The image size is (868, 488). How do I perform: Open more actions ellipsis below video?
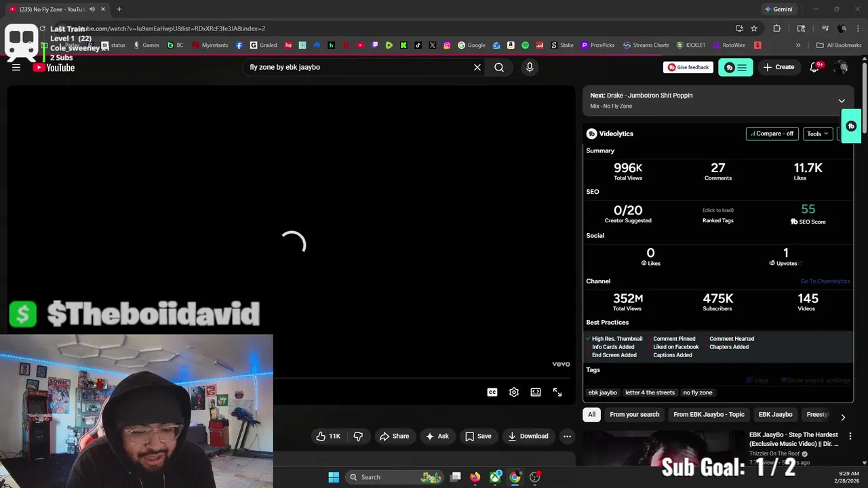pos(568,436)
